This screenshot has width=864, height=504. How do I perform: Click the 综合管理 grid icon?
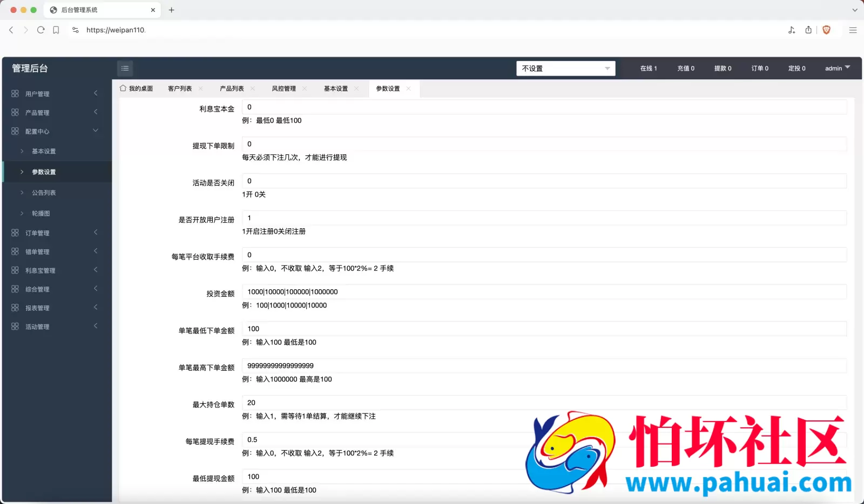(x=15, y=289)
